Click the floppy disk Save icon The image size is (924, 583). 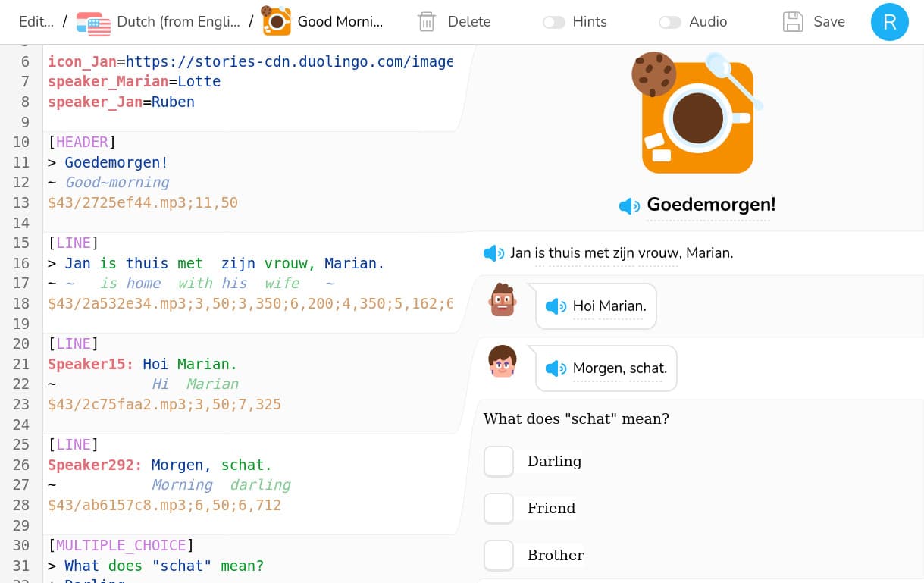point(793,22)
